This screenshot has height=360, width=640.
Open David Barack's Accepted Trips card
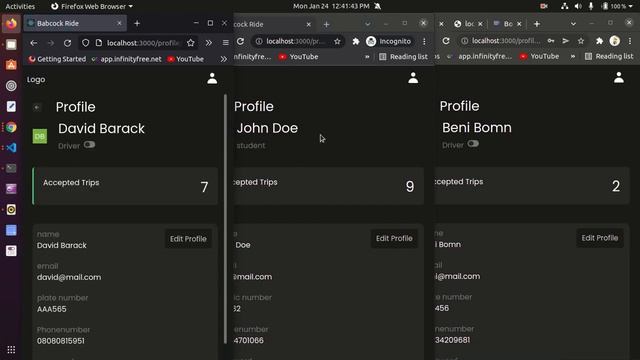pos(125,186)
